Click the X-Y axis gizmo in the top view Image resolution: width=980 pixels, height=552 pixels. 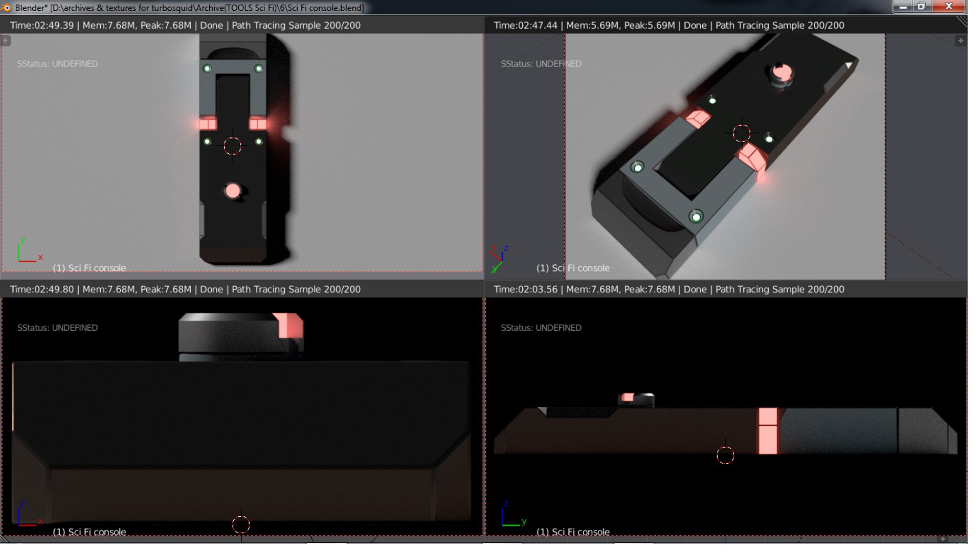(30, 250)
